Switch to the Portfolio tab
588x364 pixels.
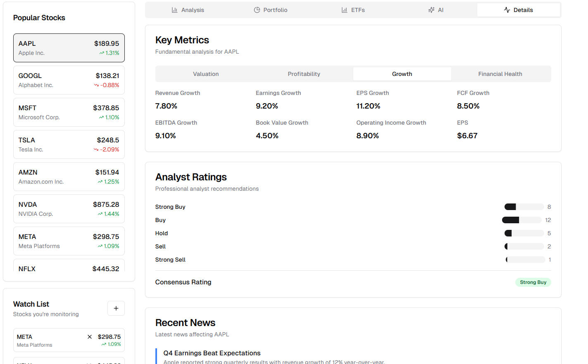pos(270,10)
